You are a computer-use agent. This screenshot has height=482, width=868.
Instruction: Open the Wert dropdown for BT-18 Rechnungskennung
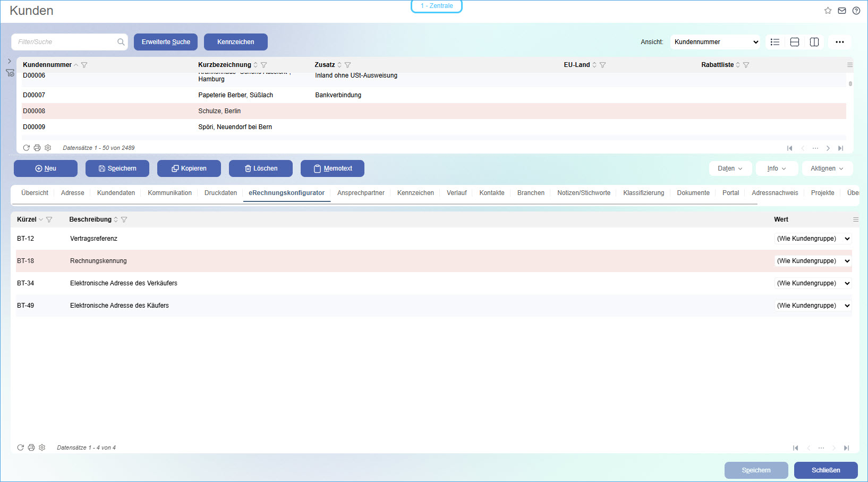pyautogui.click(x=813, y=261)
